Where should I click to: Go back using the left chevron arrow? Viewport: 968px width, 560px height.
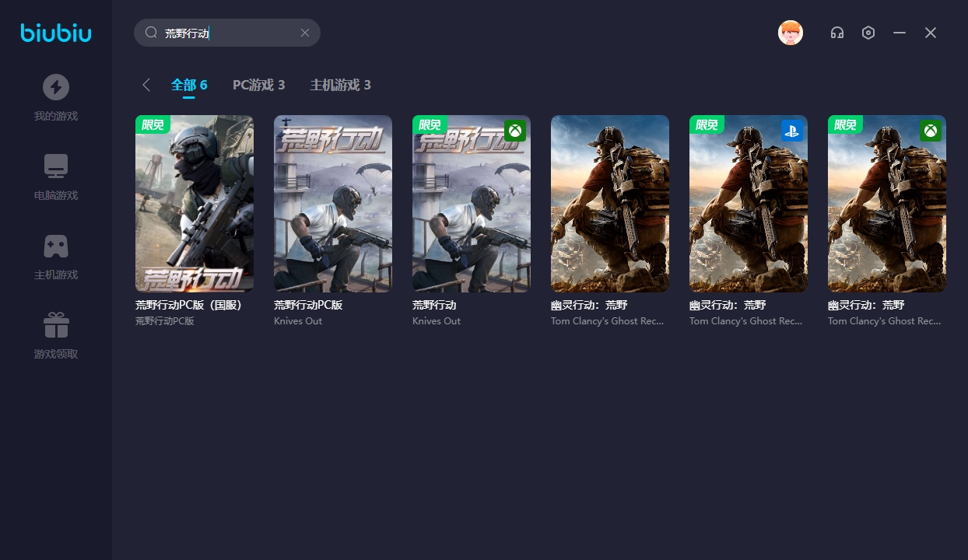coord(146,85)
